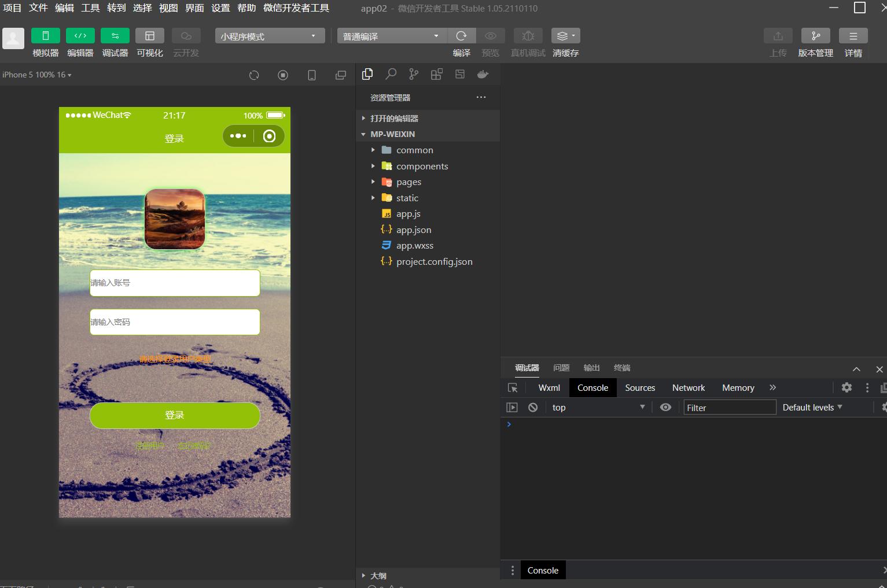Toggle live expression eye icon in console

pos(665,408)
